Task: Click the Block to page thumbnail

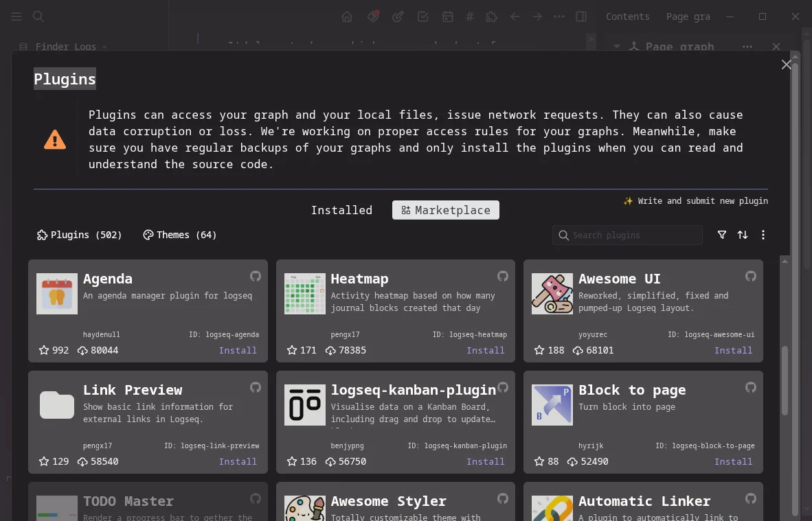Action: click(552, 405)
